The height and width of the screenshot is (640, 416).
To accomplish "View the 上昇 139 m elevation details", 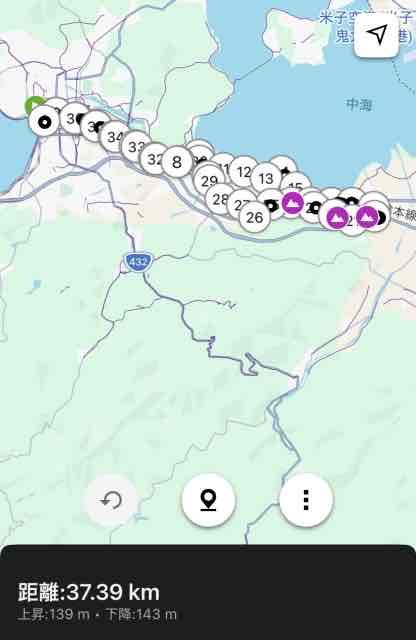I will (54, 614).
